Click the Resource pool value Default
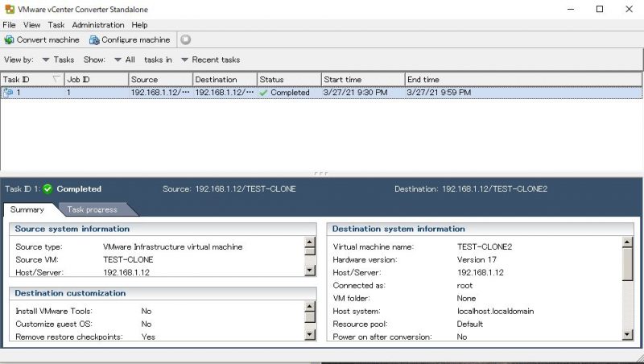This screenshot has width=644, height=364. coord(470,324)
